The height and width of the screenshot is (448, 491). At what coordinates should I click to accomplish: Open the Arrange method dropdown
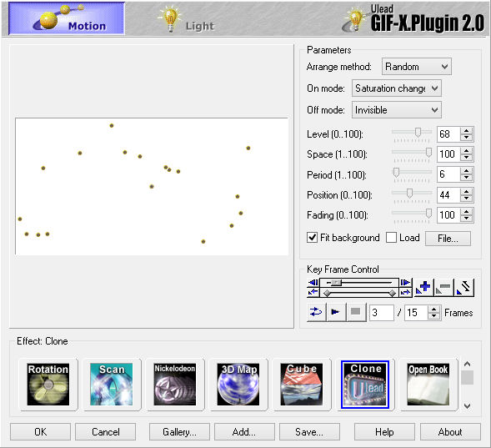(x=417, y=67)
